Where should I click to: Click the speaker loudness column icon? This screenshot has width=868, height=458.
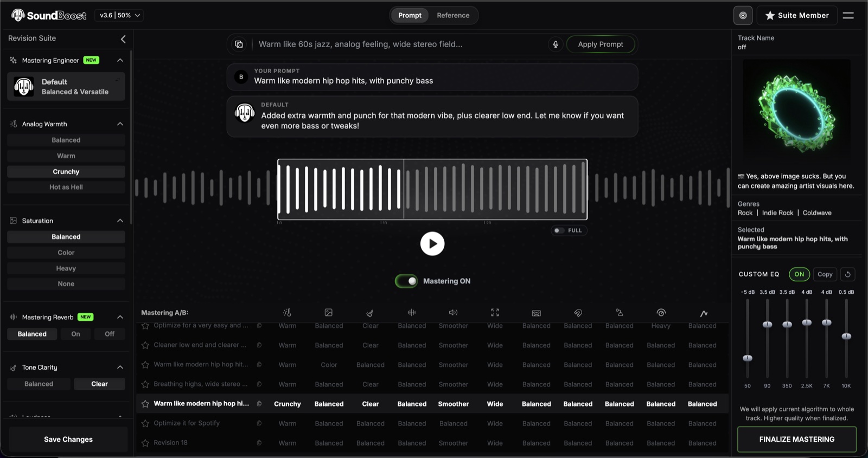click(x=454, y=313)
